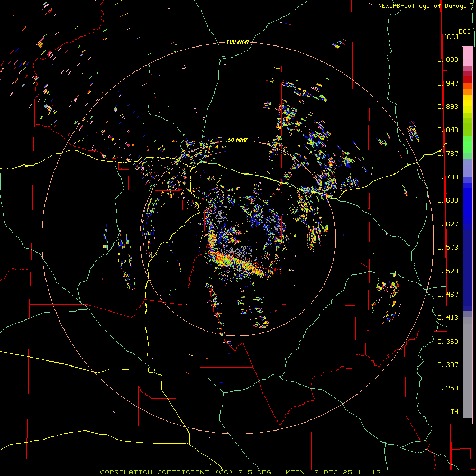The image size is (476, 476).
Task: Click the "11:13" time stamp
Action: tap(369, 472)
